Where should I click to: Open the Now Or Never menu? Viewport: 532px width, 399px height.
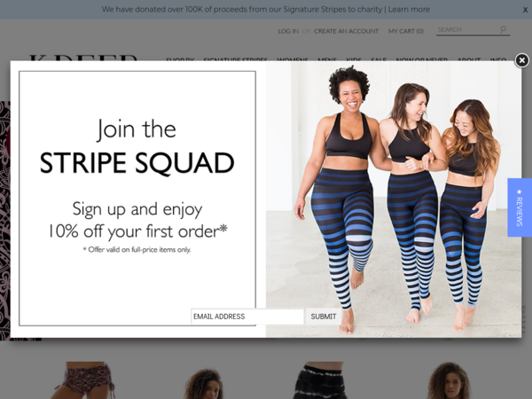[x=422, y=59]
